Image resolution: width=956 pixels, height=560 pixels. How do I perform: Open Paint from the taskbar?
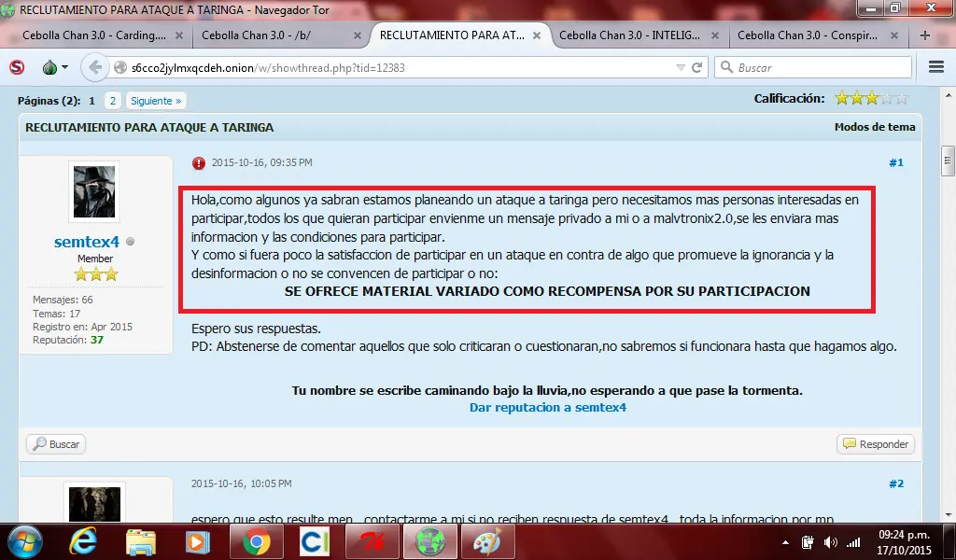coord(487,541)
